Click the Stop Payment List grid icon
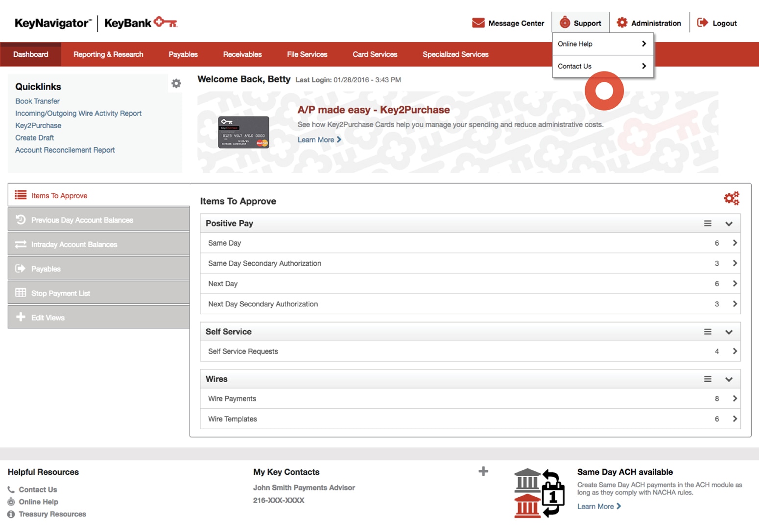The image size is (759, 532). [x=21, y=293]
